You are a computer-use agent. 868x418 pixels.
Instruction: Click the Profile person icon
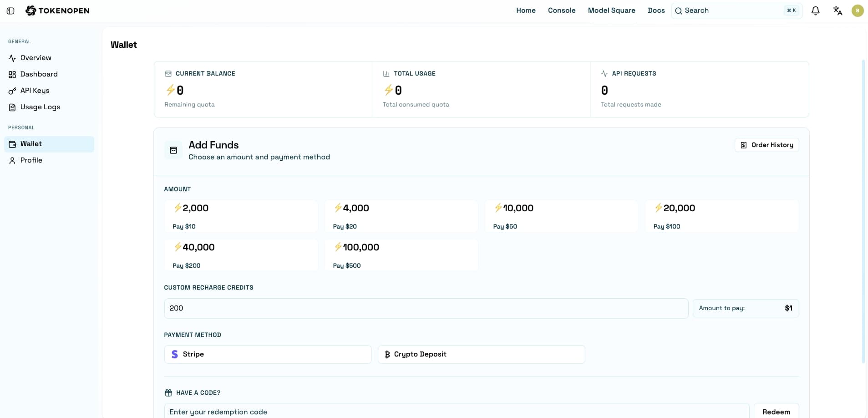click(x=12, y=161)
